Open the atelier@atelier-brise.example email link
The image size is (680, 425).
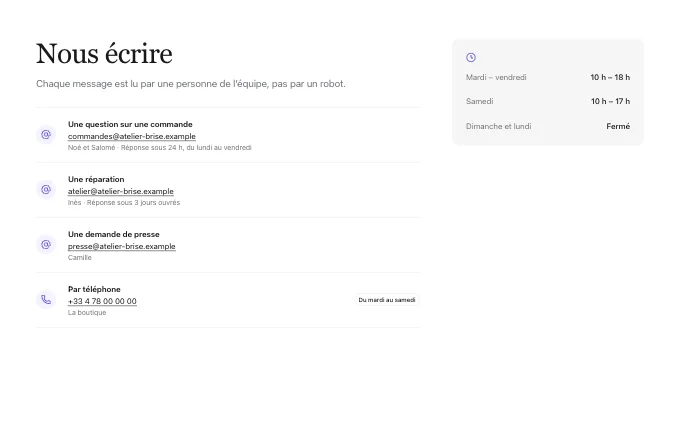coord(121,191)
